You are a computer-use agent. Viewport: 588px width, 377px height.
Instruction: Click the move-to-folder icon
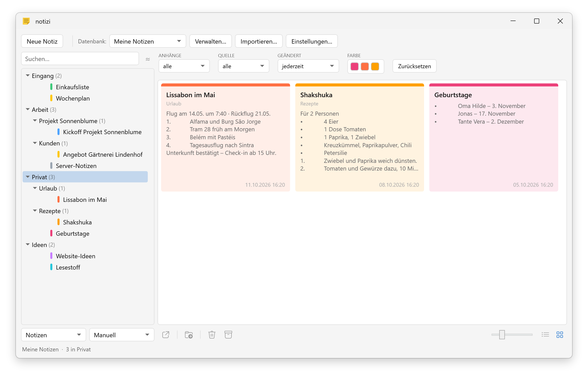pos(189,335)
